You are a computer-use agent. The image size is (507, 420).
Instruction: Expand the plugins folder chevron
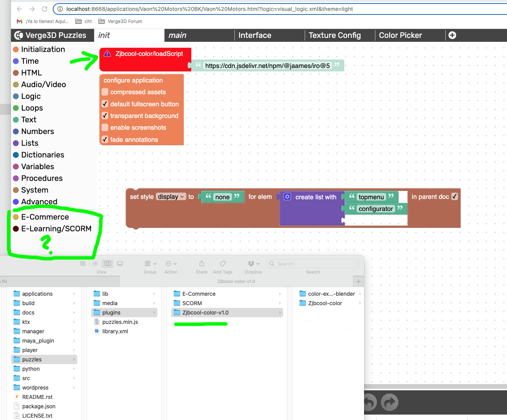point(154,313)
